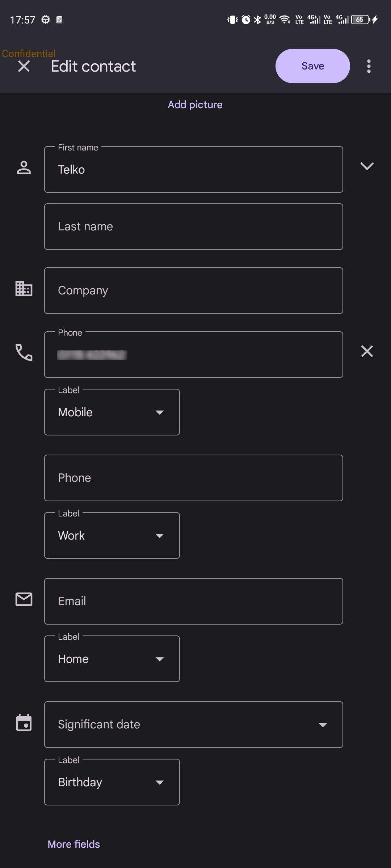
Task: Remove the phone number entry
Action: (367, 351)
